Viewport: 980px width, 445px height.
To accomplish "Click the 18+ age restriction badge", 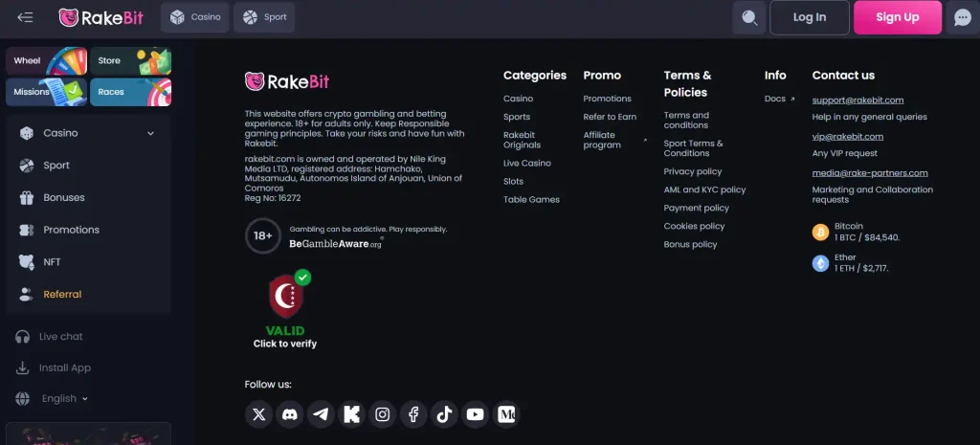I will (263, 235).
